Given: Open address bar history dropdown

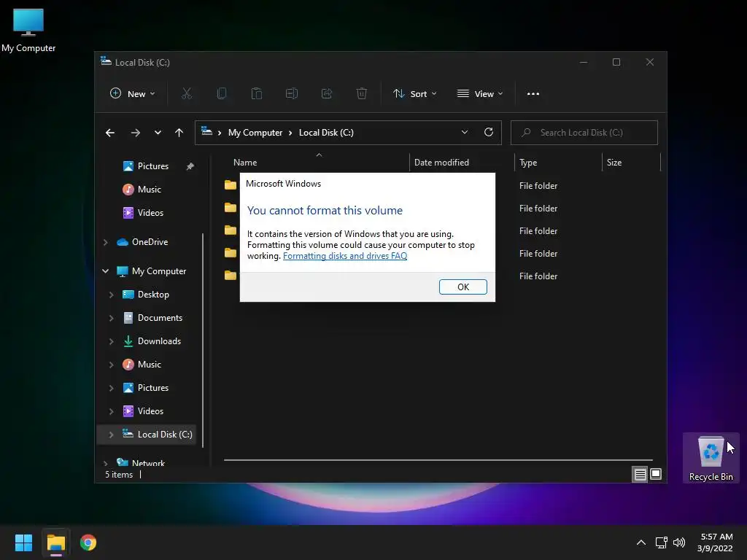Looking at the screenshot, I should tap(465, 133).
